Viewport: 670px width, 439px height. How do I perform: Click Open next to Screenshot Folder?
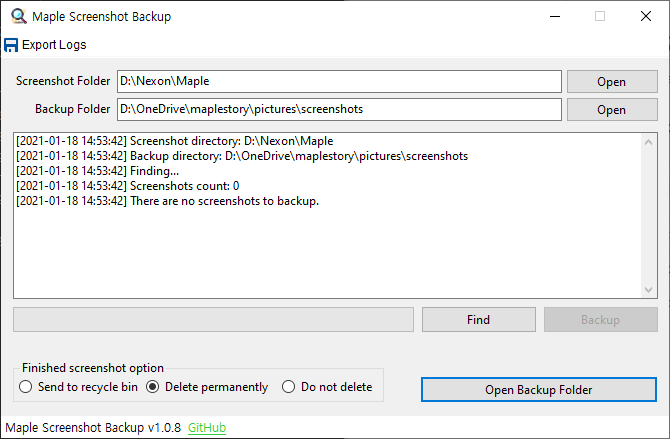(x=612, y=82)
